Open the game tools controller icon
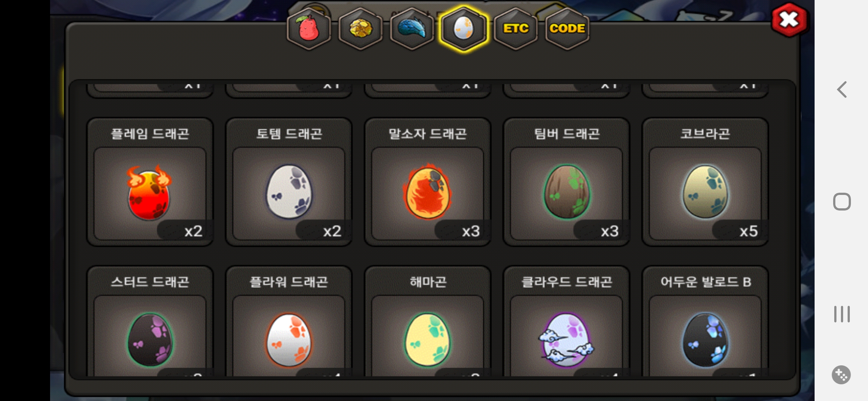The height and width of the screenshot is (401, 868). [x=841, y=375]
